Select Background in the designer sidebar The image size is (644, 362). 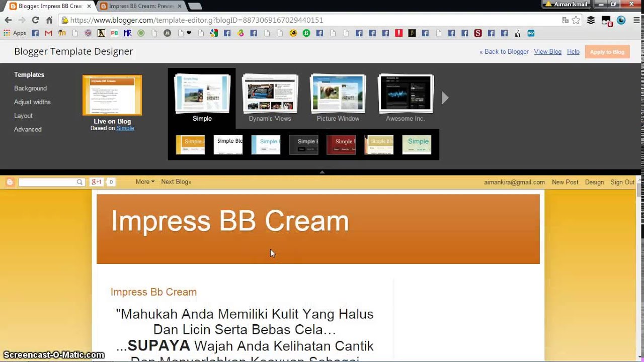[30, 88]
